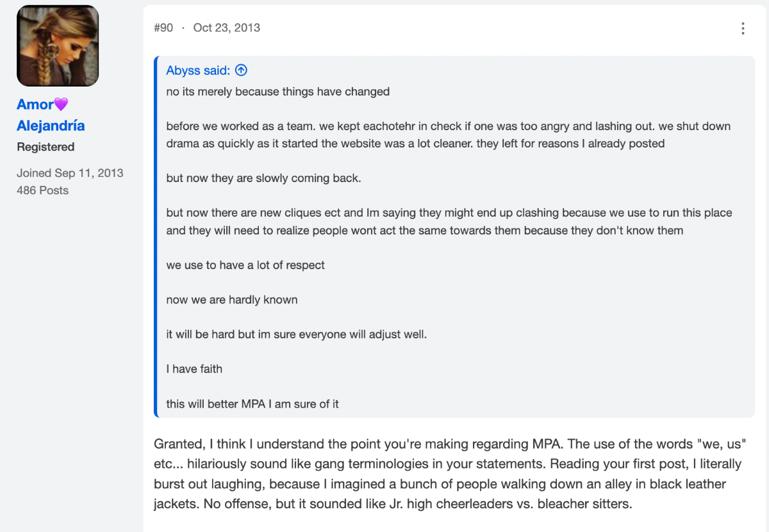Click the quoted line "I have faith"
Screen dimensions: 769x532
[x=194, y=369]
